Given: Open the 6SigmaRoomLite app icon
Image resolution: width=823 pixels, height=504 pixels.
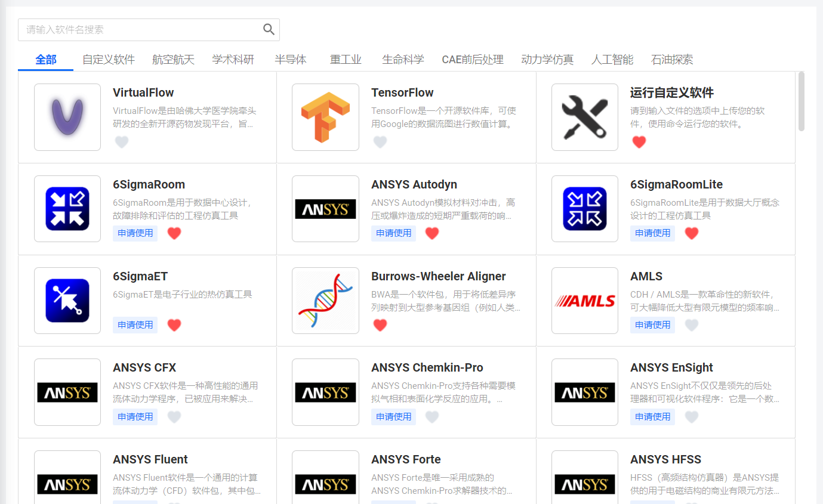Looking at the screenshot, I should tap(585, 209).
